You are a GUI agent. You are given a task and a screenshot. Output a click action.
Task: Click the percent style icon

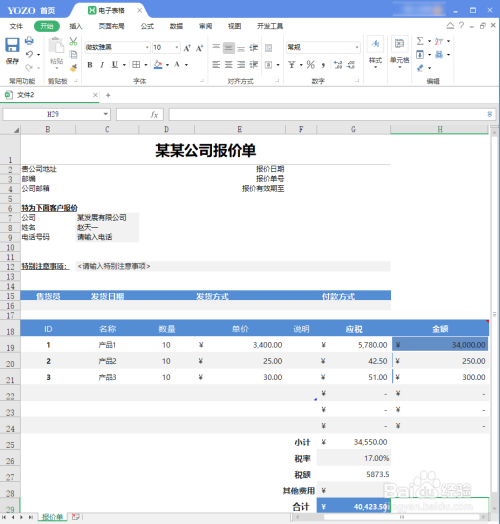[x=310, y=64]
